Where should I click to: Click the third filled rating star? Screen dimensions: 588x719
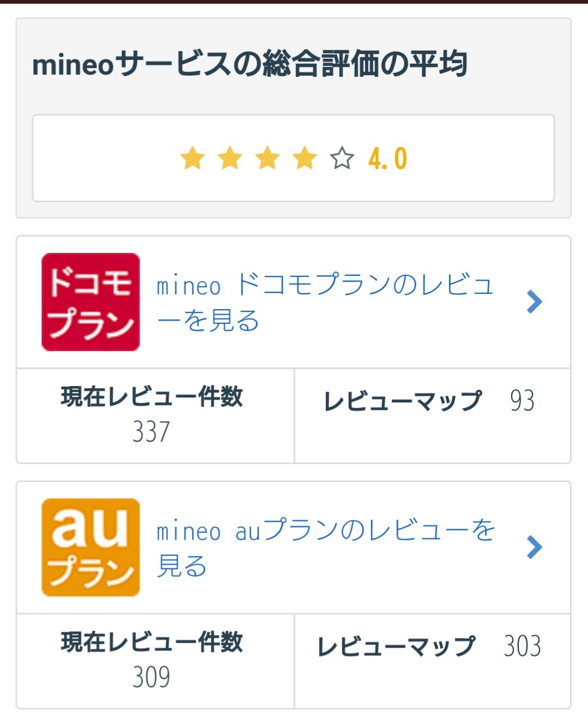pyautogui.click(x=268, y=158)
